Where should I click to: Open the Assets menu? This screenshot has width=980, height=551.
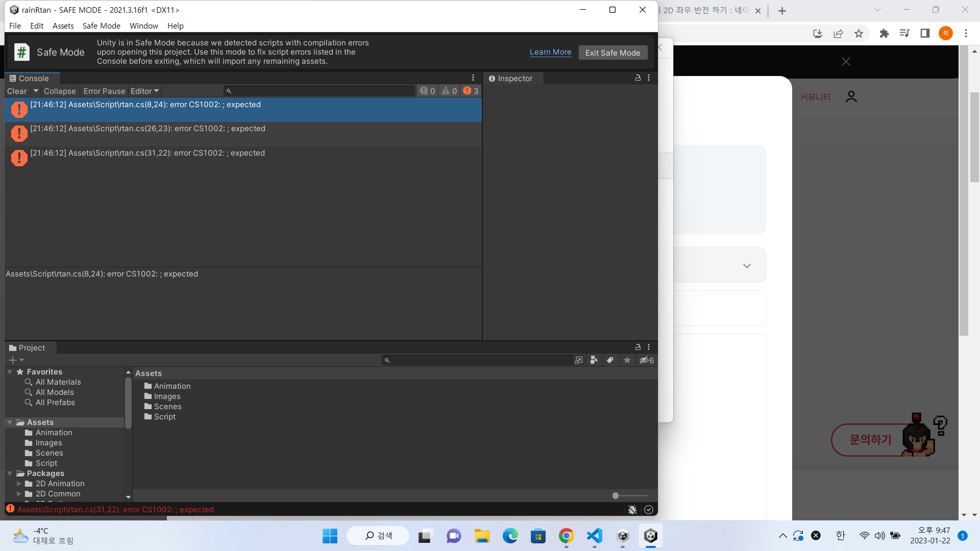coord(63,26)
